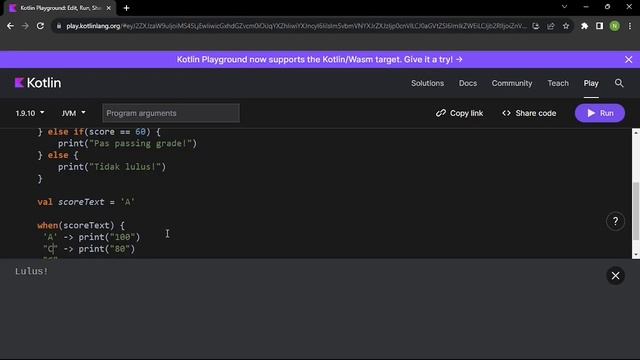Expand the JVM target dropdown
Image resolution: width=640 pixels, height=360 pixels.
tap(73, 113)
